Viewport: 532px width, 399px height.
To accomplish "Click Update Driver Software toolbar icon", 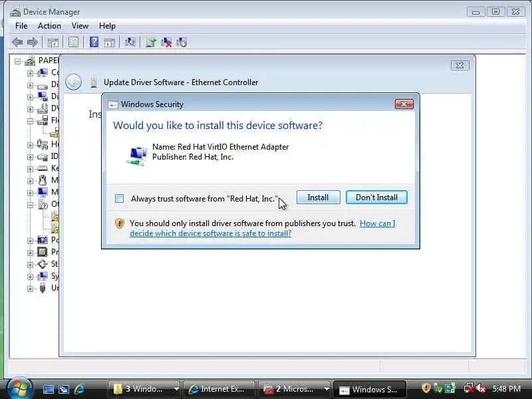I will pos(151,42).
